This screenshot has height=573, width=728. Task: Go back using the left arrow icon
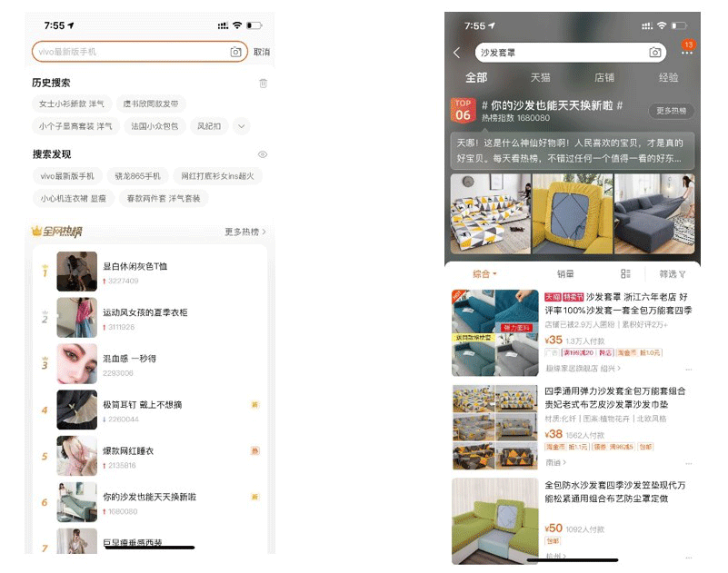pyautogui.click(x=457, y=53)
